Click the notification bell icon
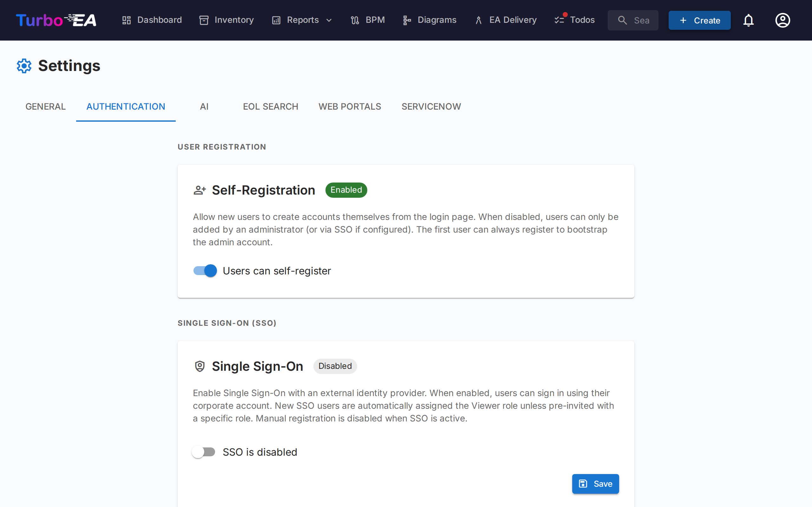Image resolution: width=812 pixels, height=507 pixels. point(749,20)
